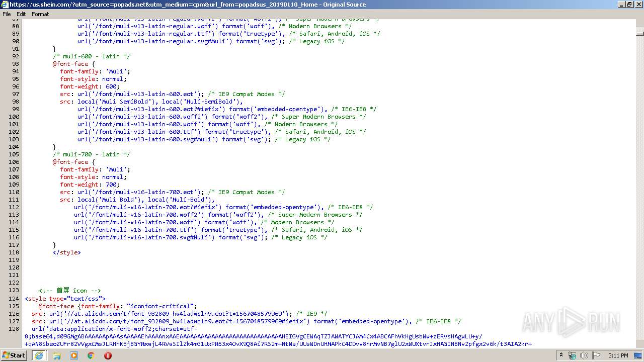This screenshot has height=362, width=644.
Task: Click the "/* muli-700 - latin */" comment
Action: click(92, 154)
